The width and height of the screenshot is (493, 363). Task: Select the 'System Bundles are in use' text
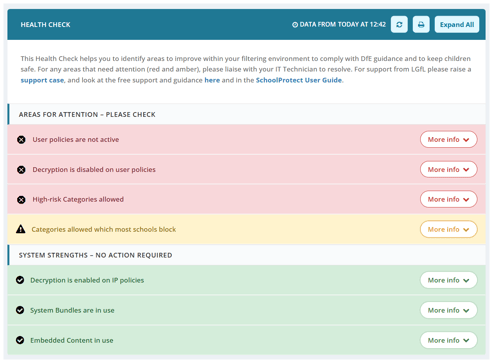72,310
